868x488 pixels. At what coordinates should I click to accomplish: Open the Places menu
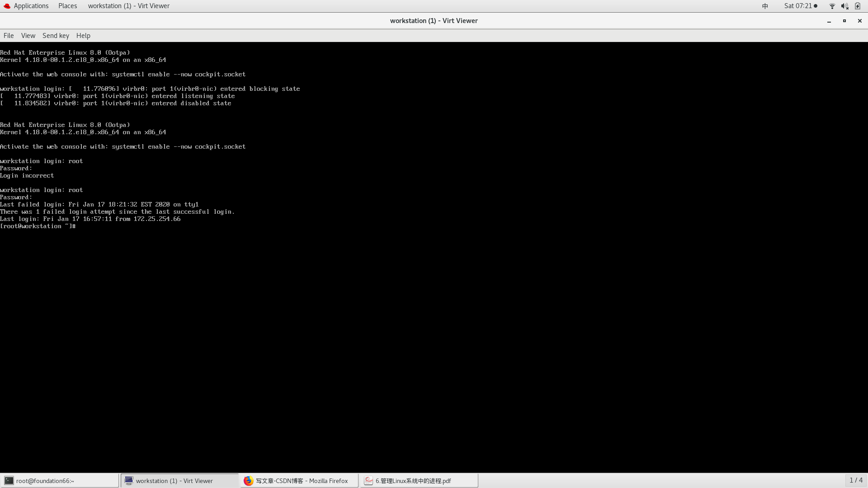click(67, 6)
